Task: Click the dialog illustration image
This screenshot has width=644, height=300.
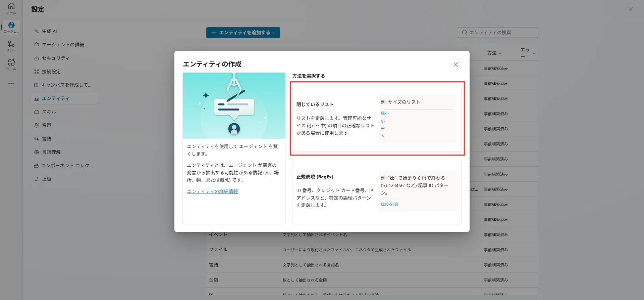Action: 234,106
